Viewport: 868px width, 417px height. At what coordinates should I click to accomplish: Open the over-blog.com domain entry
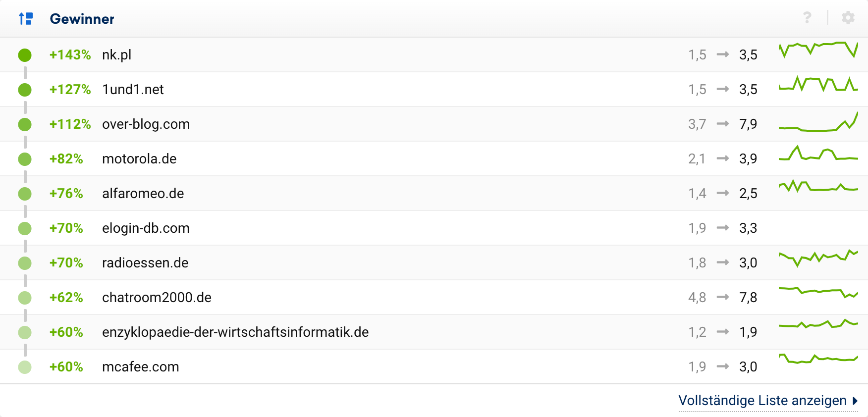click(146, 124)
